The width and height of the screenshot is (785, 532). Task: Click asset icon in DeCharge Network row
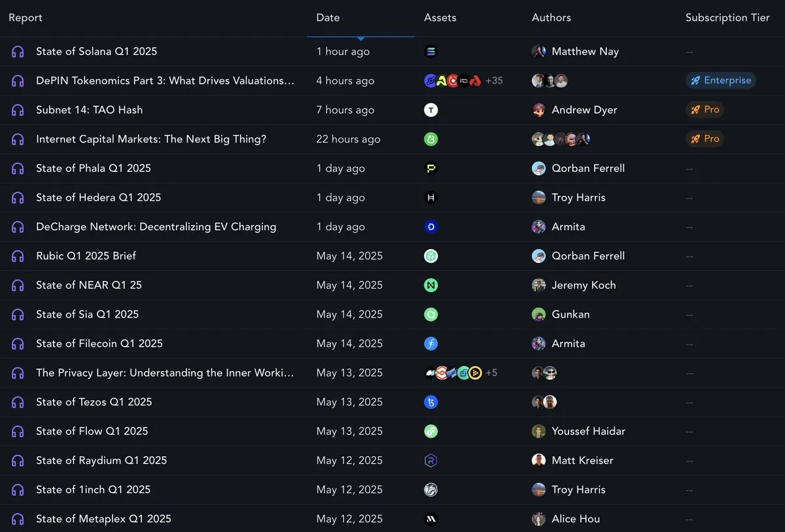click(x=430, y=227)
